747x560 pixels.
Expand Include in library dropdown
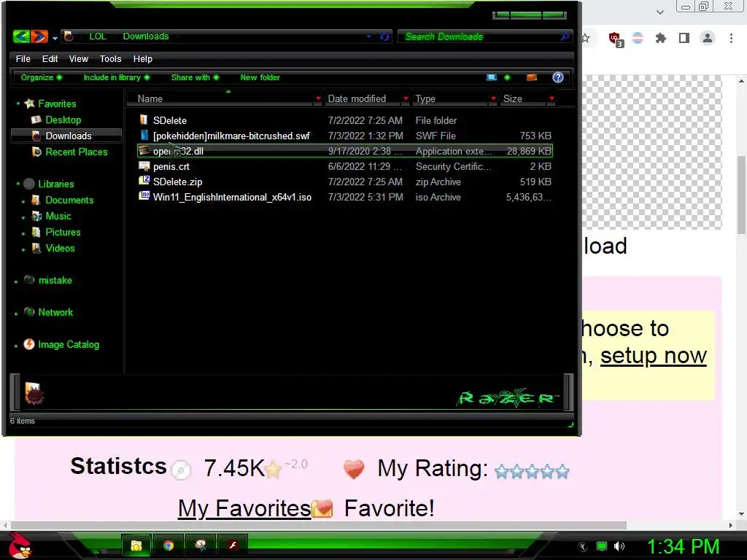(x=116, y=77)
